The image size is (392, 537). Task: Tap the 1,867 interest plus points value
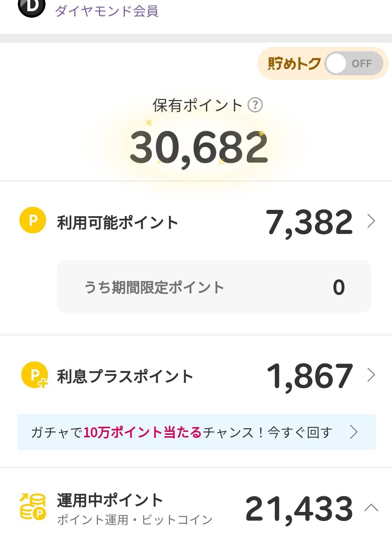coord(310,376)
